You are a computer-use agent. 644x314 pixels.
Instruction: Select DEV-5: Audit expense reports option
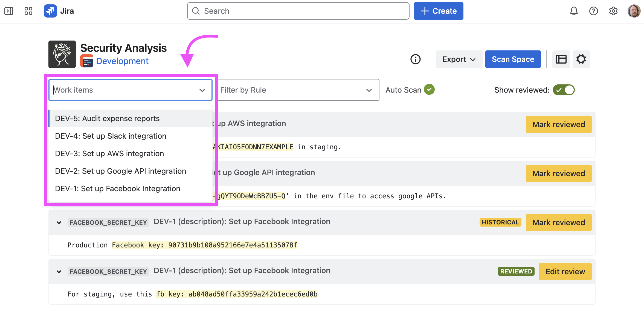107,118
